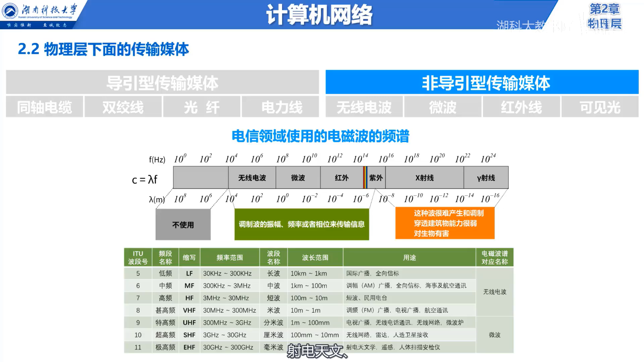Image resolution: width=644 pixels, height=362 pixels.
Task: Click the c = λf formula
Action: point(145,180)
